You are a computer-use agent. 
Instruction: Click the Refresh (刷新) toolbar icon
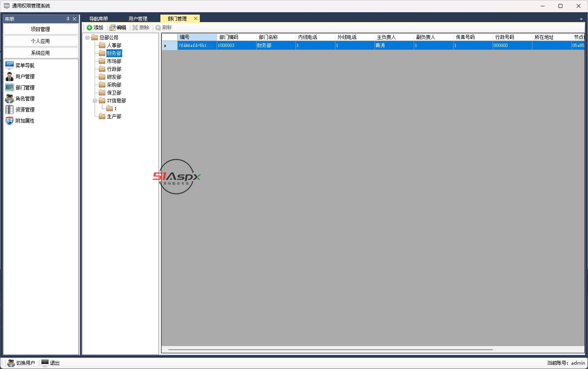[x=158, y=28]
